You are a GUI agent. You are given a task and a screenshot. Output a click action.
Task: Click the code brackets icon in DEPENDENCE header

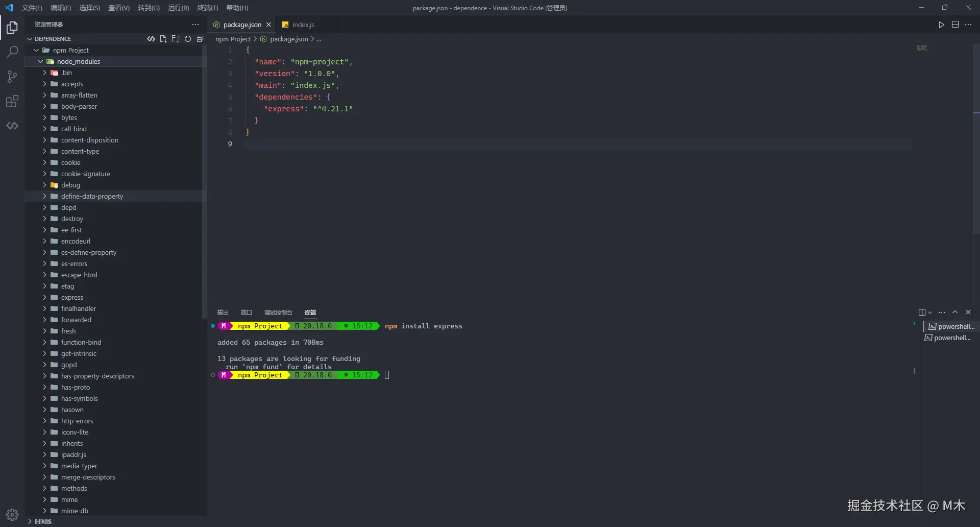click(x=151, y=39)
